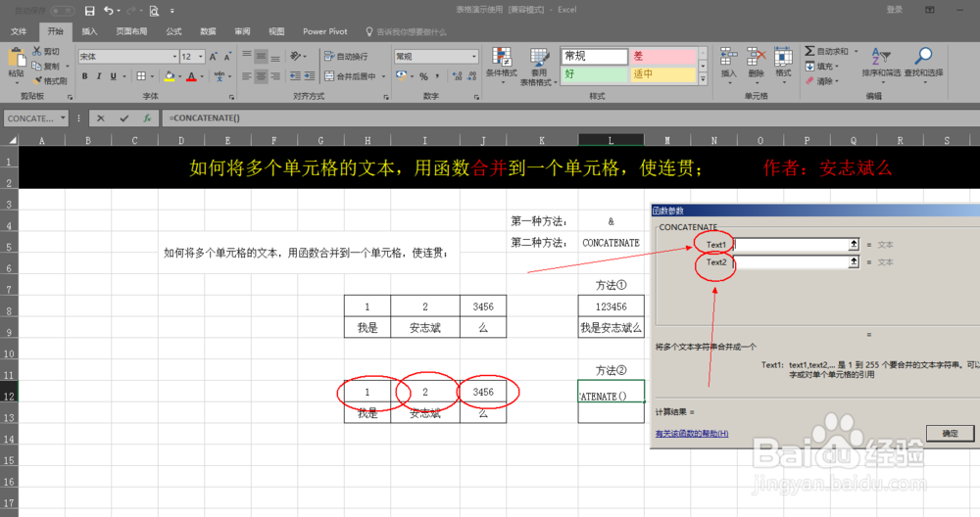The width and height of the screenshot is (980, 517).
Task: Open print preview icon in quick access toolbar
Action: [x=154, y=11]
